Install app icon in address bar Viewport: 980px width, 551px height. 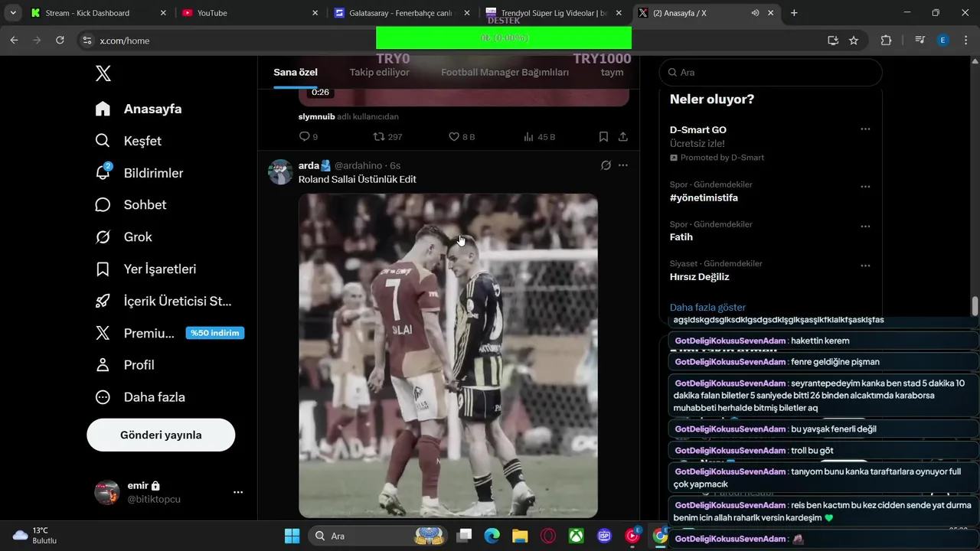point(833,41)
